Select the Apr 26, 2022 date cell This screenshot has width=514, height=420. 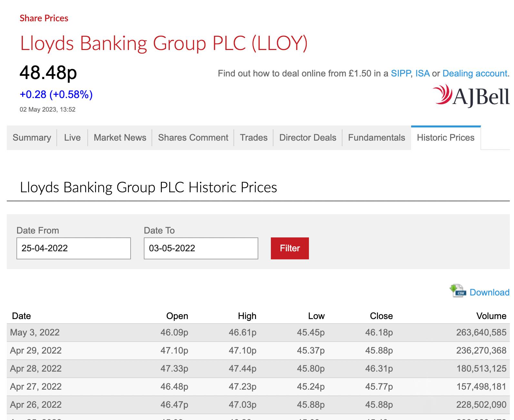36,405
